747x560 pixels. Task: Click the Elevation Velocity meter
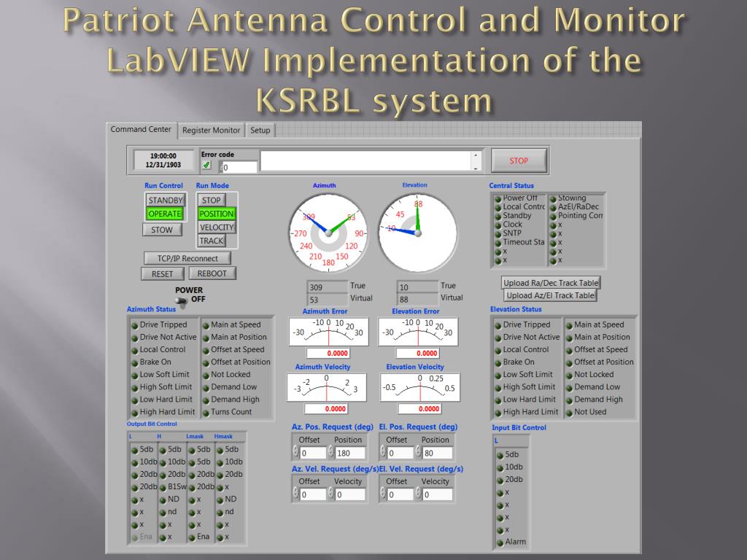point(419,387)
